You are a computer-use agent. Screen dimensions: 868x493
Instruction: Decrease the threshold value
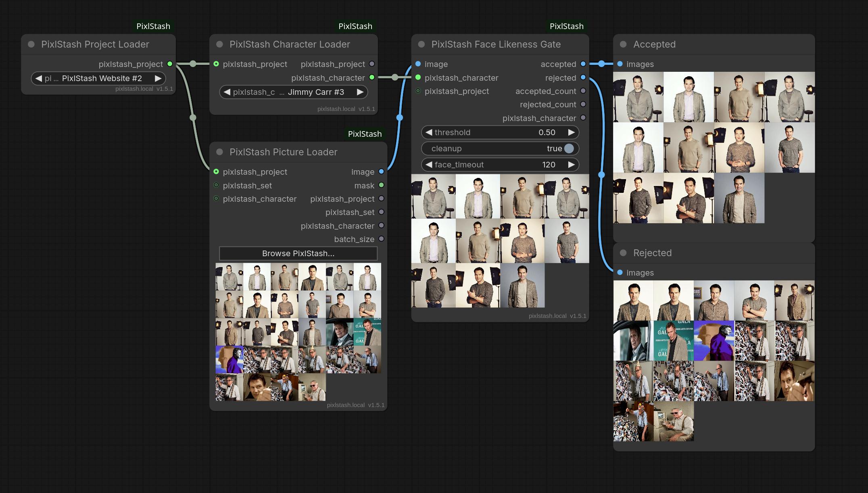(429, 132)
